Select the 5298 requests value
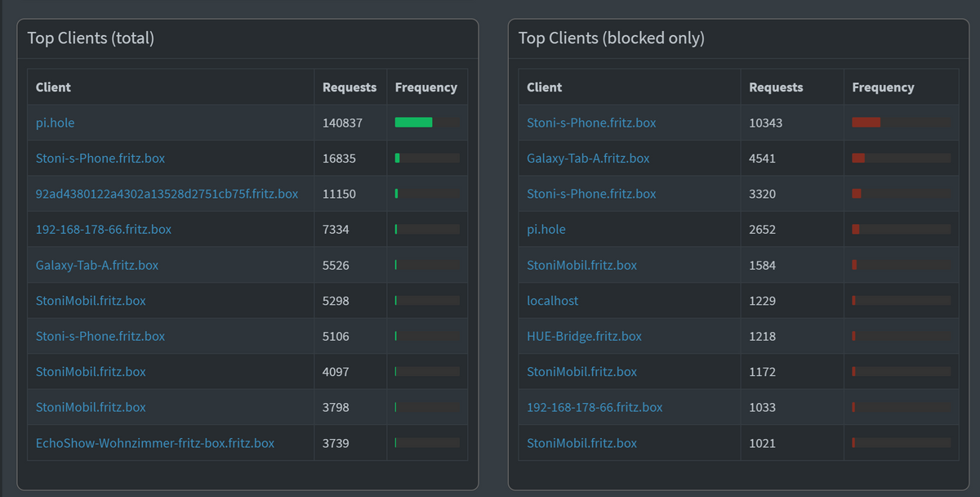 (336, 301)
